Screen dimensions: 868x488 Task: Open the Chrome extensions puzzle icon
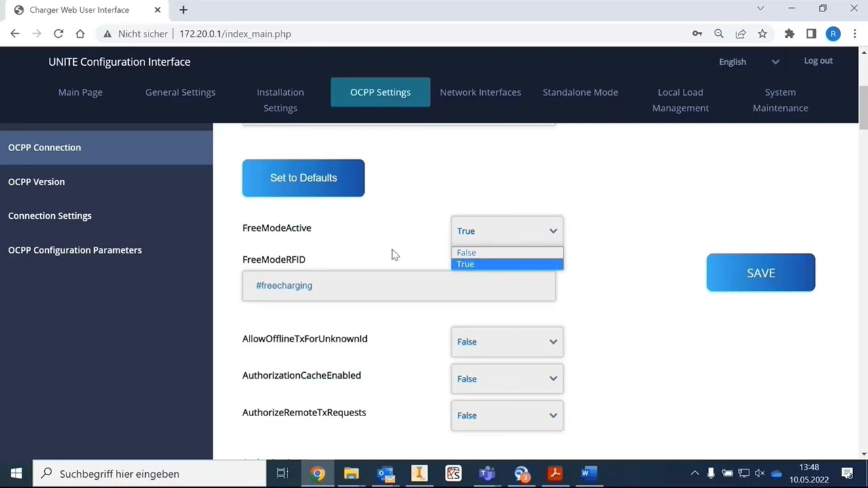click(789, 34)
